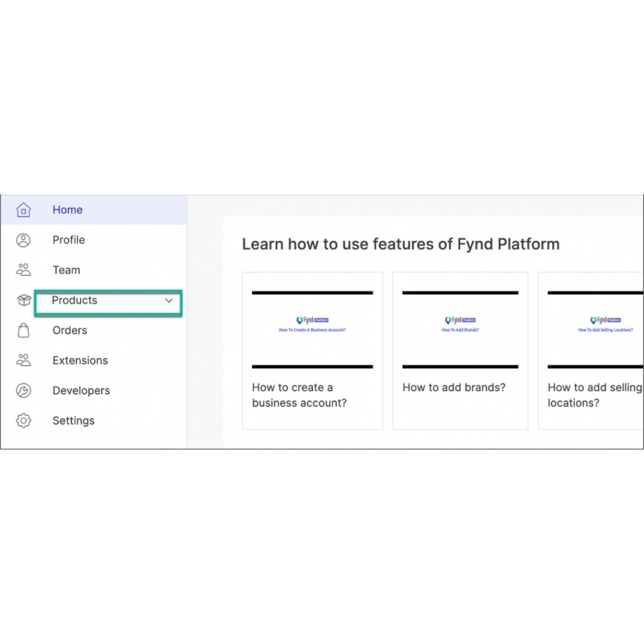
Task: Open the Profile menu item
Action: [x=69, y=240]
